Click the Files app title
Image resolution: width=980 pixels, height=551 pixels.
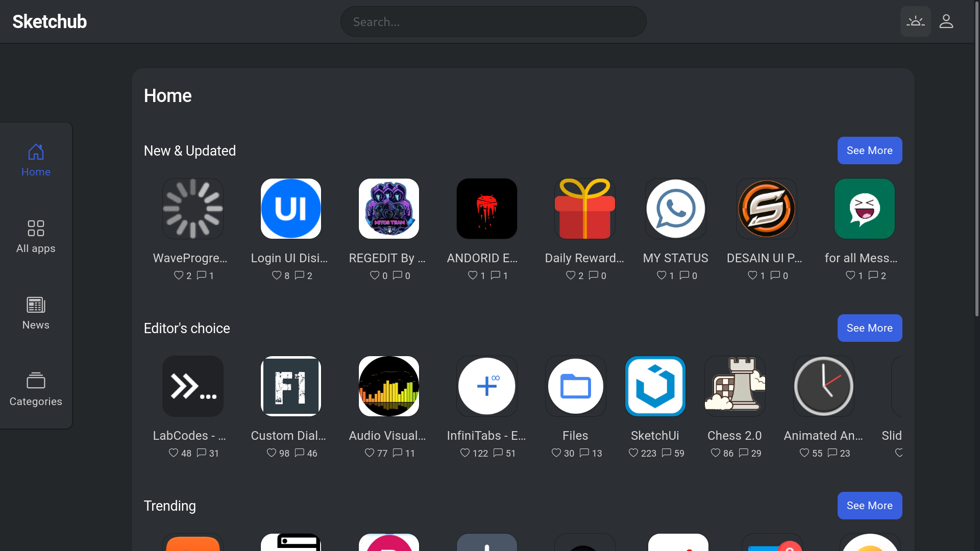pyautogui.click(x=575, y=436)
